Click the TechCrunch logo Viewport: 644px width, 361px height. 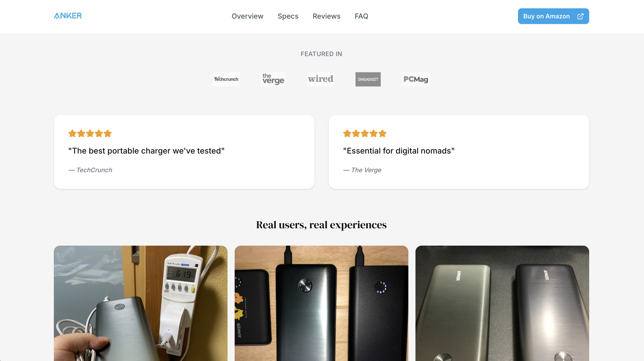point(226,79)
